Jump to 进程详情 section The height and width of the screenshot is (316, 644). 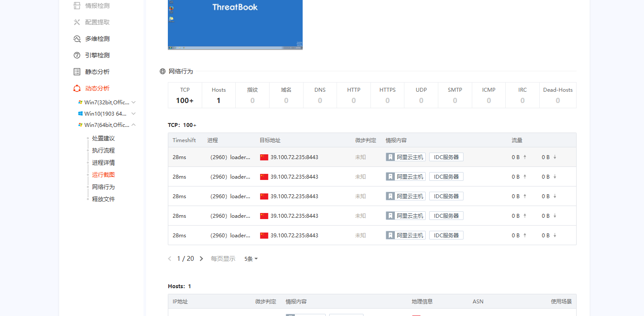coord(103,163)
